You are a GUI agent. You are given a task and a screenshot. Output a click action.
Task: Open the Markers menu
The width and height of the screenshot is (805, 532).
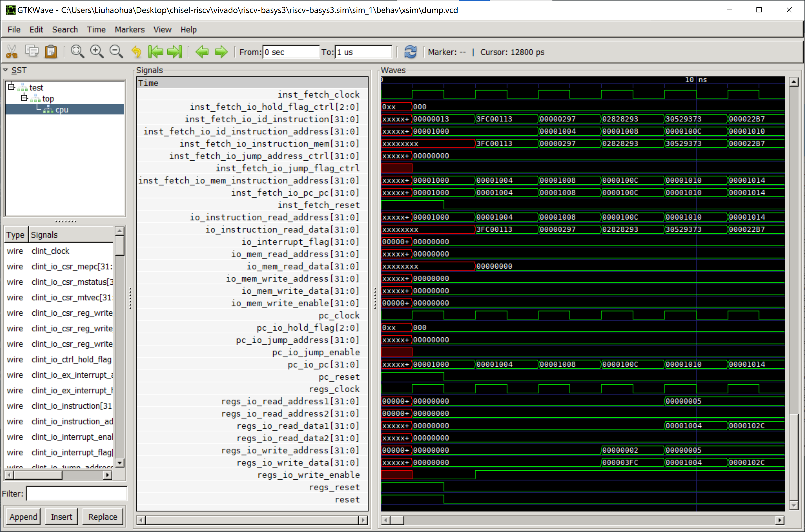pyautogui.click(x=129, y=29)
